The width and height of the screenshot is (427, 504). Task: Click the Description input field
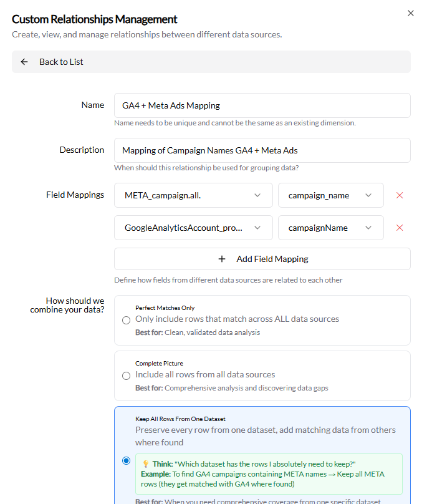coord(262,150)
